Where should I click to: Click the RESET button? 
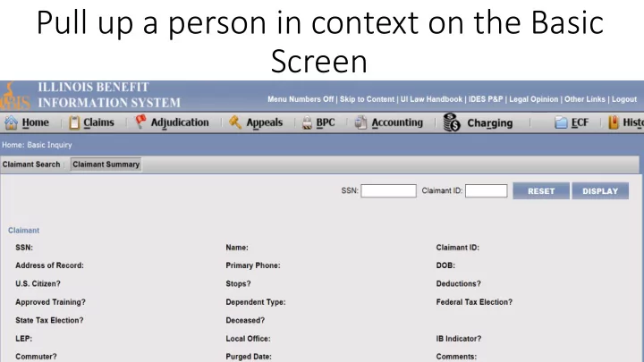point(541,191)
